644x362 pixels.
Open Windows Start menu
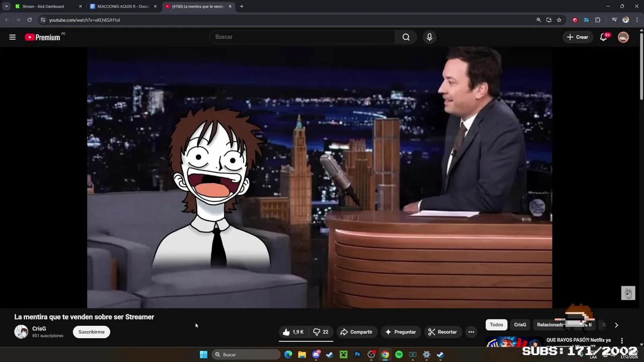pos(203,354)
